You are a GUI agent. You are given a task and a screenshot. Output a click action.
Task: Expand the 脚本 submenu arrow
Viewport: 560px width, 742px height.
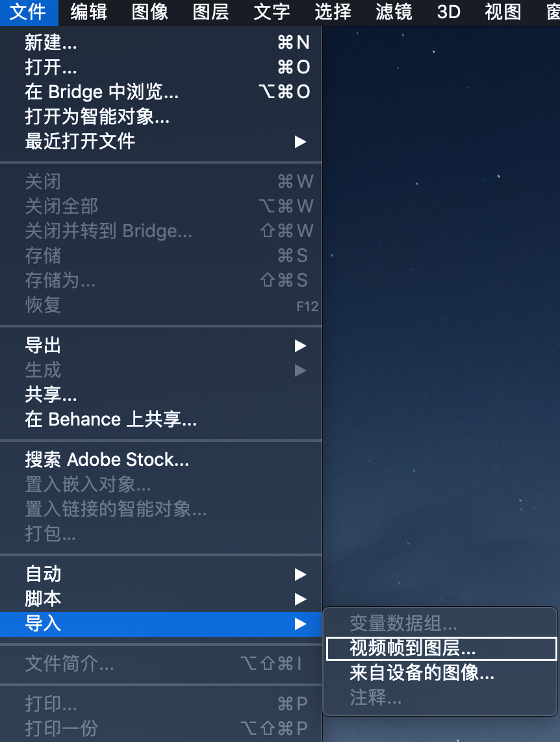(300, 599)
